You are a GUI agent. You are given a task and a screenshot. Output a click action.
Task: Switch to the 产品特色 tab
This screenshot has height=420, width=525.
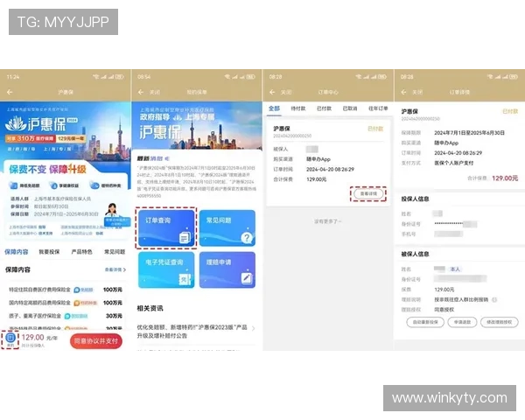tap(81, 252)
